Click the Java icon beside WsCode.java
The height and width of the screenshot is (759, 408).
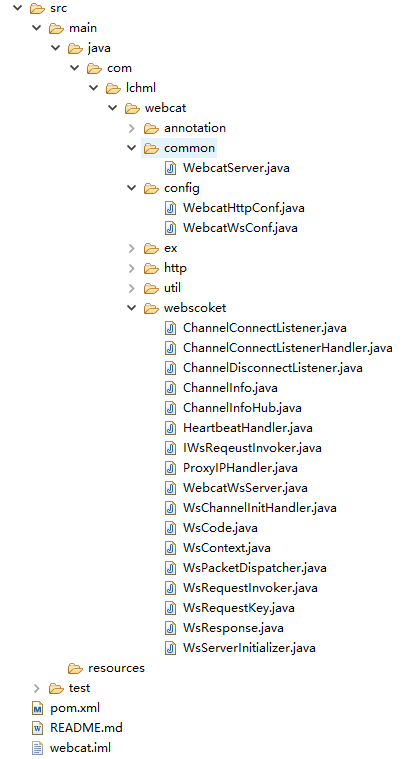170,528
